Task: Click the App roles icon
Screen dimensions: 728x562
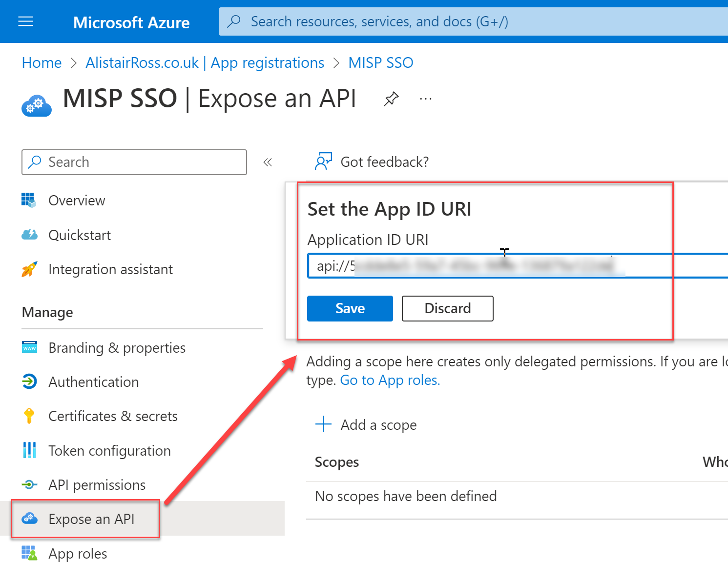Action: 29,553
